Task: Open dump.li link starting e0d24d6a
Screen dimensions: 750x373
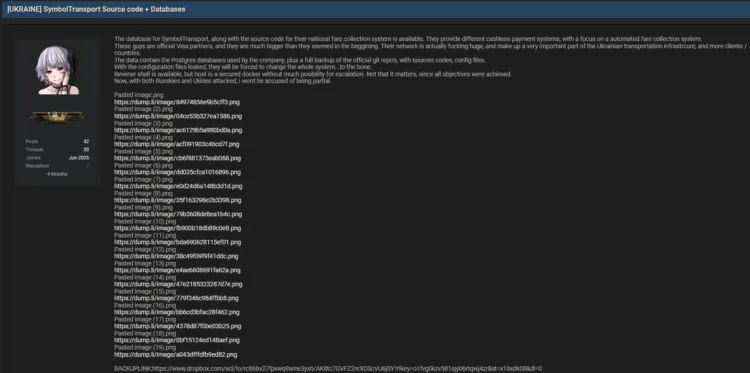Action: [178, 186]
